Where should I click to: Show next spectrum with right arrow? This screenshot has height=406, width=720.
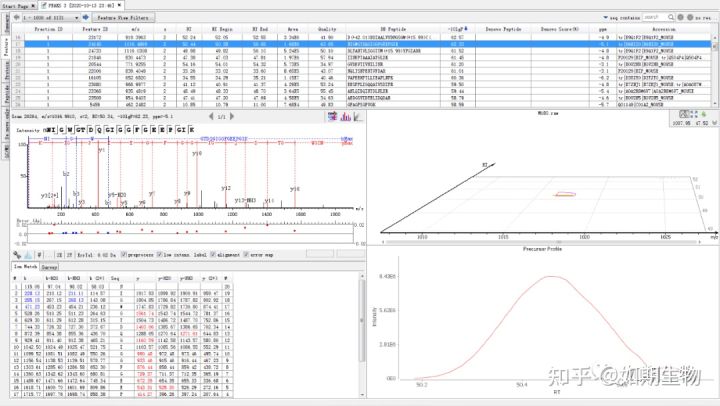232,117
